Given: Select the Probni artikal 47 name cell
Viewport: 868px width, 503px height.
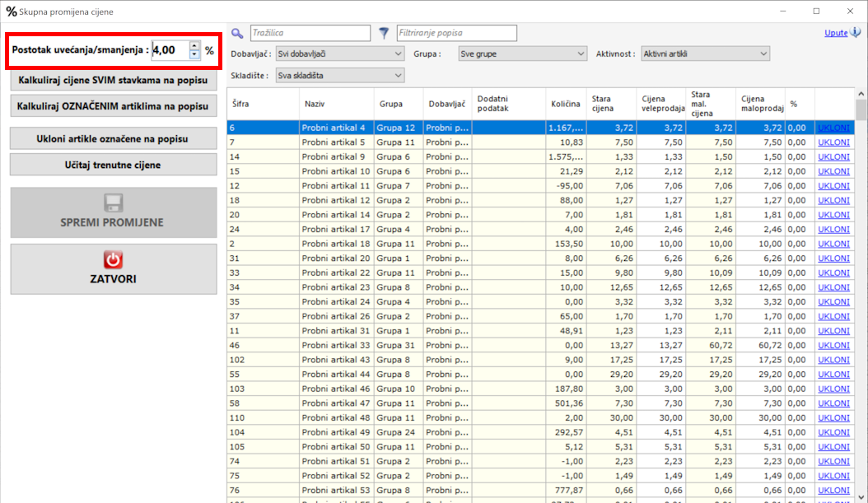Looking at the screenshot, I should coord(337,403).
